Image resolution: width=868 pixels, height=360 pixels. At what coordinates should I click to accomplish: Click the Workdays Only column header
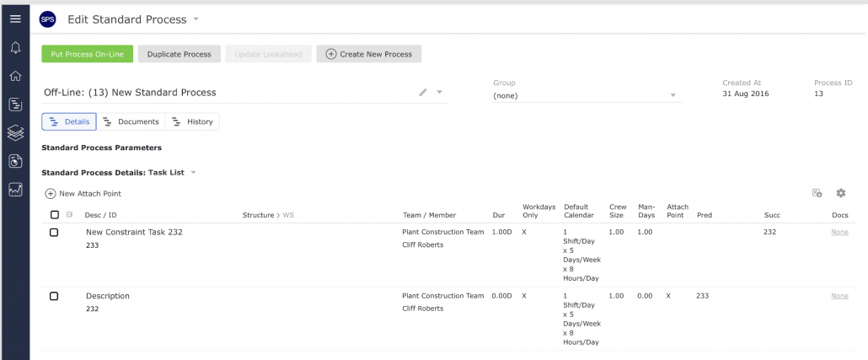click(538, 211)
